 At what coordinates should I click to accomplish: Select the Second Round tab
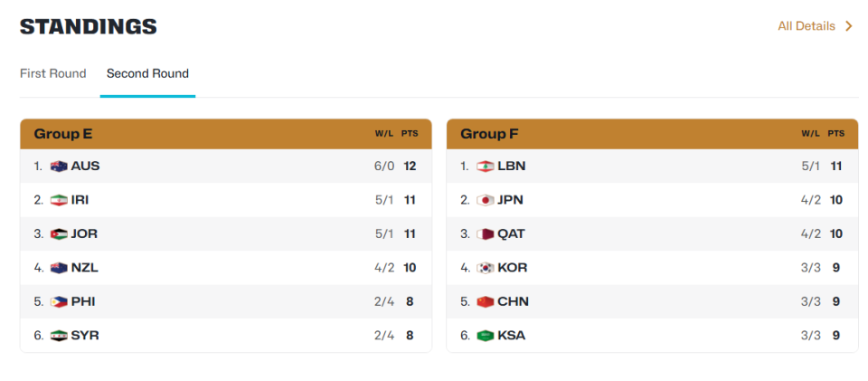pos(147,73)
